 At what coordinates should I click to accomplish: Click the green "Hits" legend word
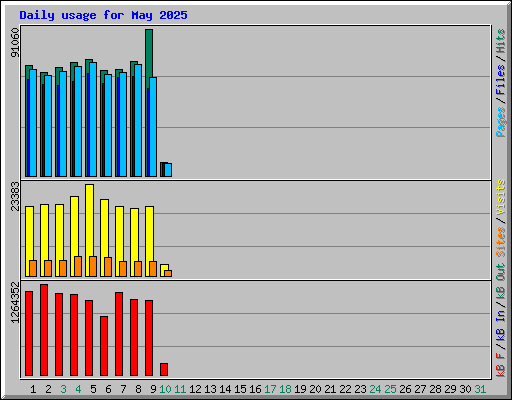click(501, 41)
